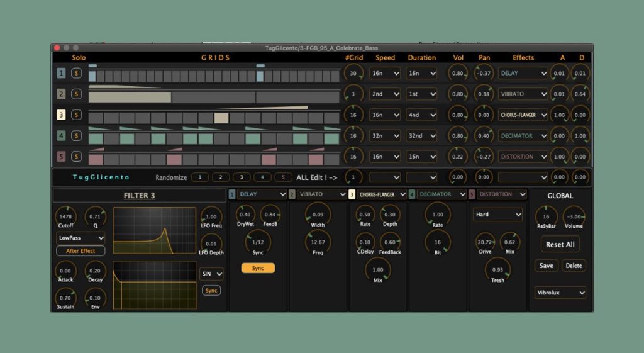This screenshot has height=353, width=644.
Task: Open the Vibrolux preset dropdown
Action: click(x=560, y=293)
